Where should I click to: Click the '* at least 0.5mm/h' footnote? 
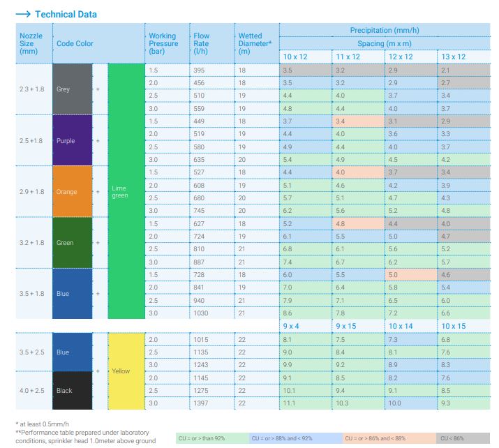click(42, 424)
